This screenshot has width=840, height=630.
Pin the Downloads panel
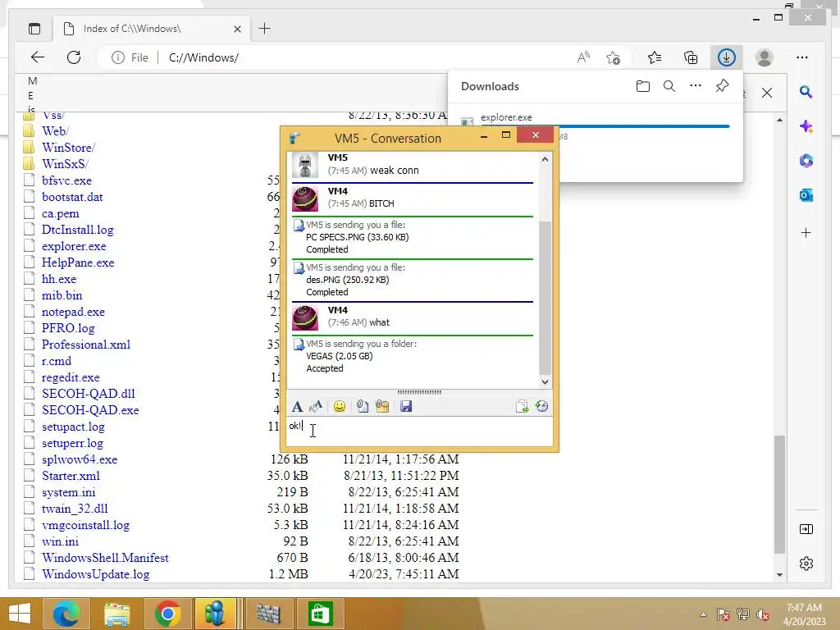722,85
